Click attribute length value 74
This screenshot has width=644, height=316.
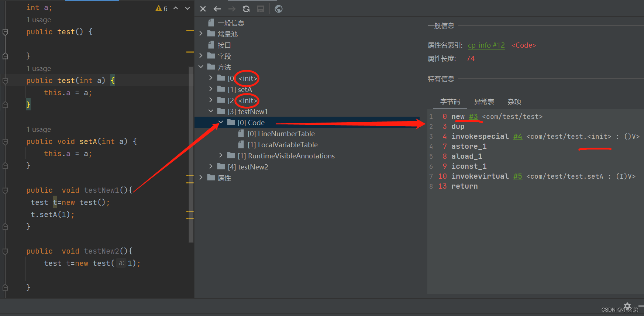(x=471, y=59)
